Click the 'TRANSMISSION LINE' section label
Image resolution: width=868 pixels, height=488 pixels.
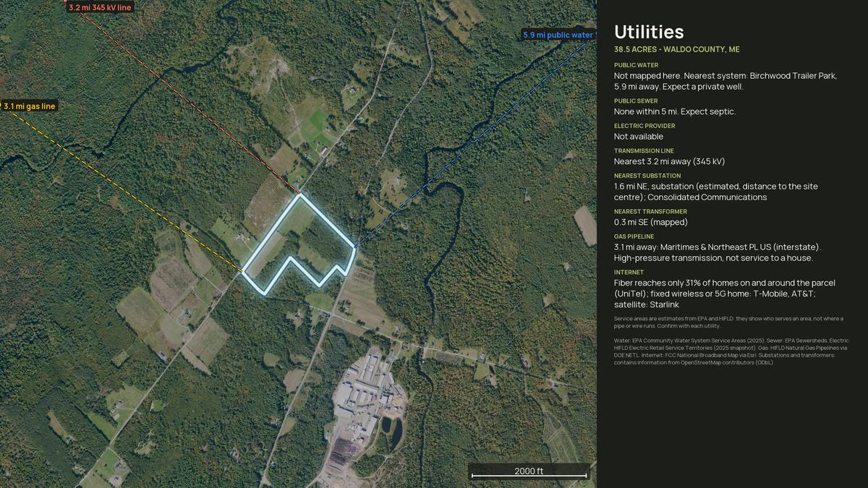tap(644, 150)
